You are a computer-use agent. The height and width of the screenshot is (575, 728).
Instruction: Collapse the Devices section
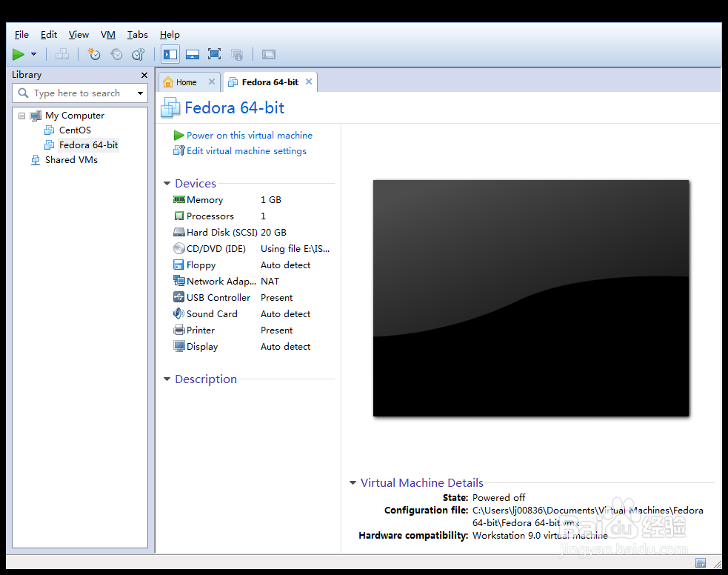click(x=167, y=184)
